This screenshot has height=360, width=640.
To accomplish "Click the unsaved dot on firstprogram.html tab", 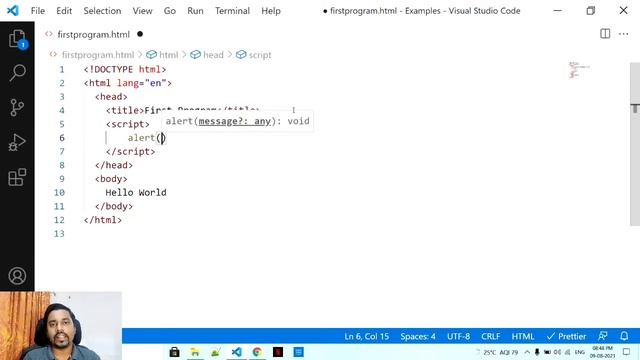I will [140, 34].
